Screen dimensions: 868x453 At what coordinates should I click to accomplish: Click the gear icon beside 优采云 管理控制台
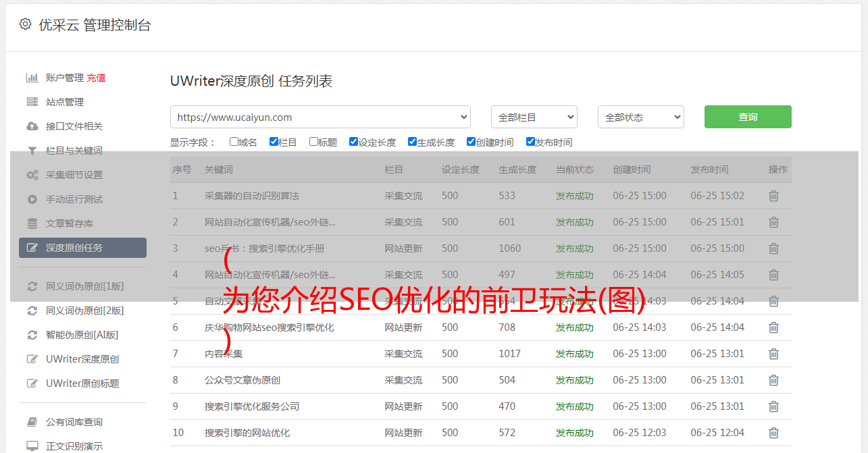25,24
